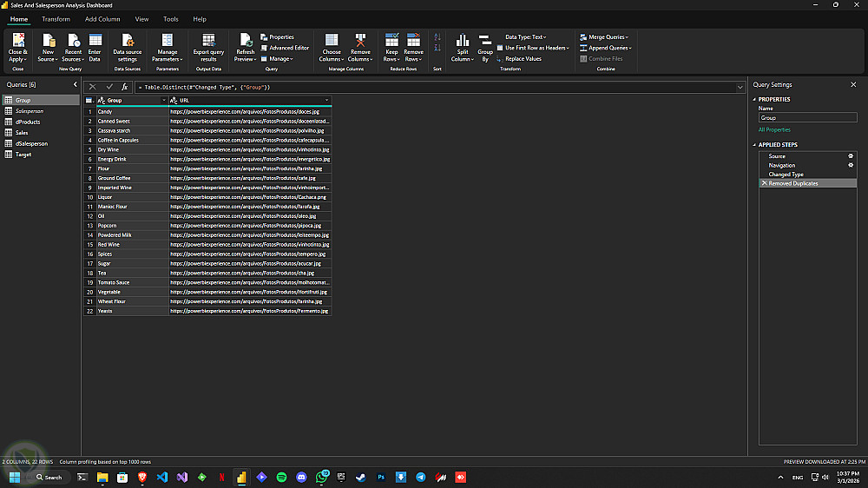Open Data source settings
This screenshot has height=488, width=868.
click(128, 41)
